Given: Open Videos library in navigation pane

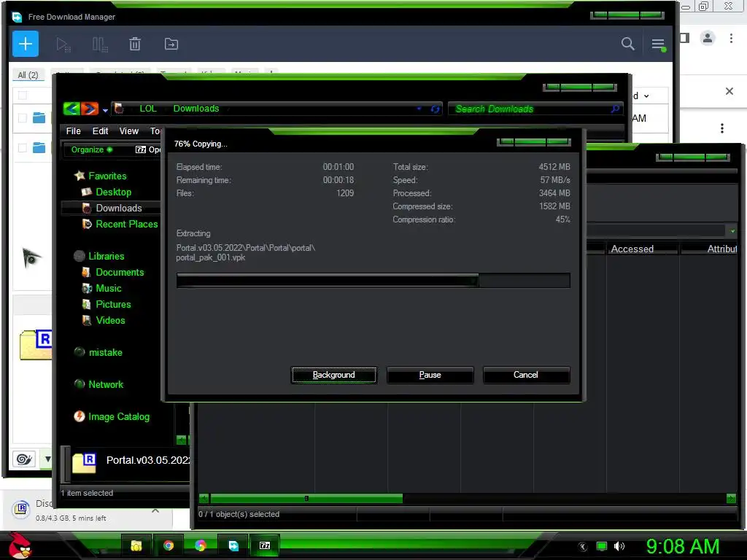Looking at the screenshot, I should [110, 321].
